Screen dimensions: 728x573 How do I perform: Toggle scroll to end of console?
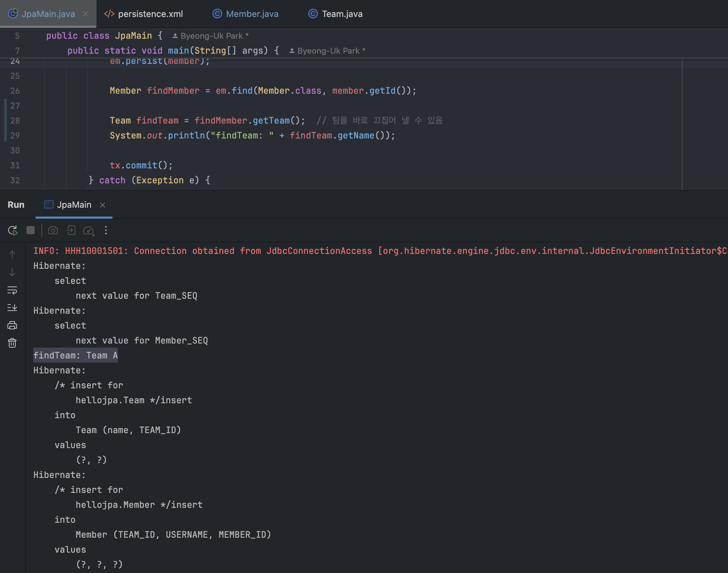(x=12, y=308)
